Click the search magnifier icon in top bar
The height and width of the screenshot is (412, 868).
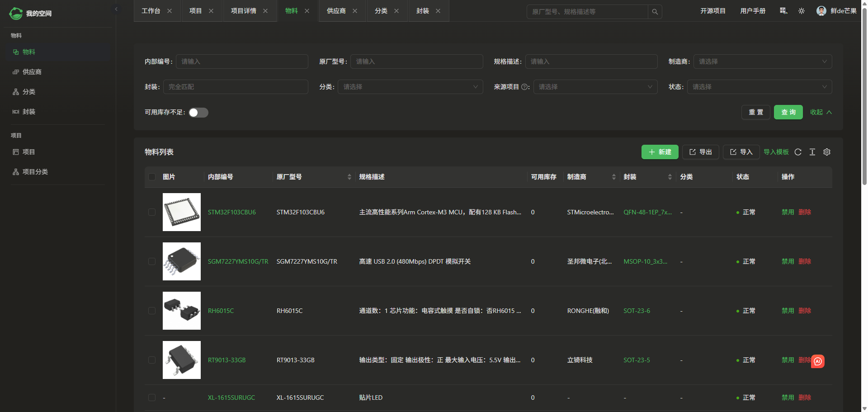coord(655,12)
